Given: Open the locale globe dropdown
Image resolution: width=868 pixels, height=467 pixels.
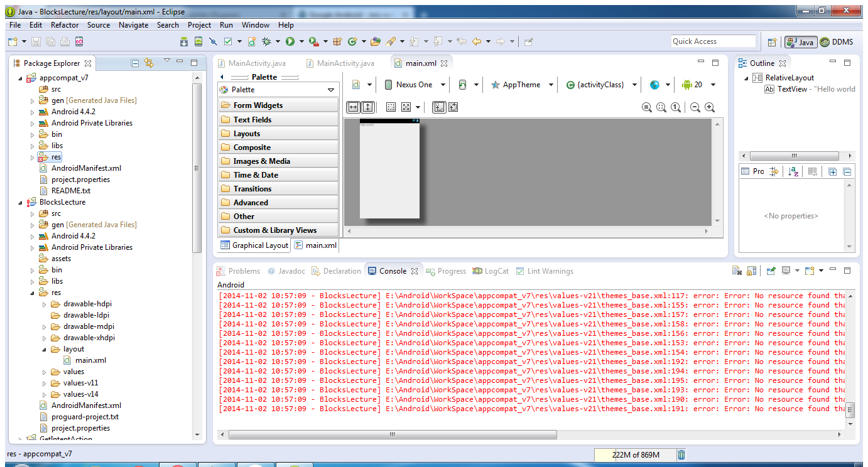Looking at the screenshot, I should point(660,85).
